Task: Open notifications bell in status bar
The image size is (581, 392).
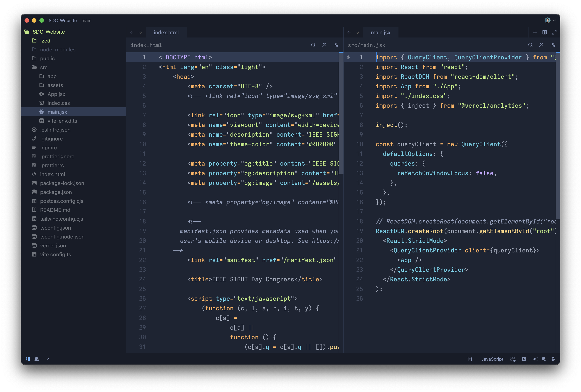Action: click(553, 359)
